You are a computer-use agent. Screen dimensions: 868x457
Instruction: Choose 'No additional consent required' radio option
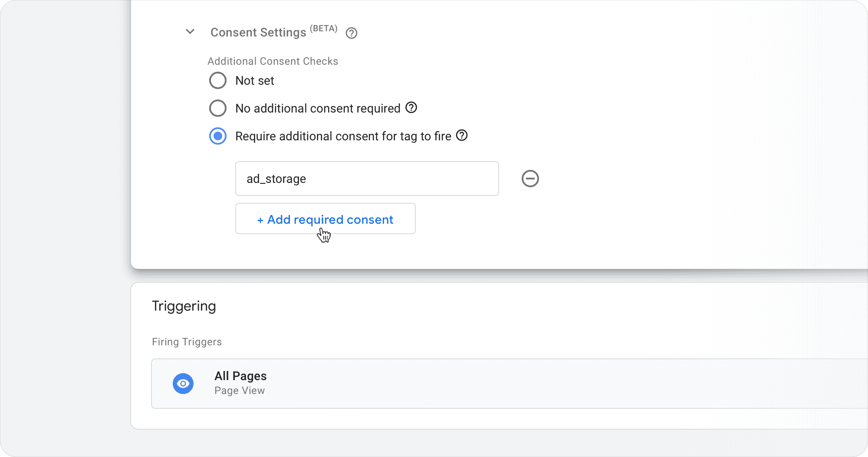pyautogui.click(x=218, y=108)
